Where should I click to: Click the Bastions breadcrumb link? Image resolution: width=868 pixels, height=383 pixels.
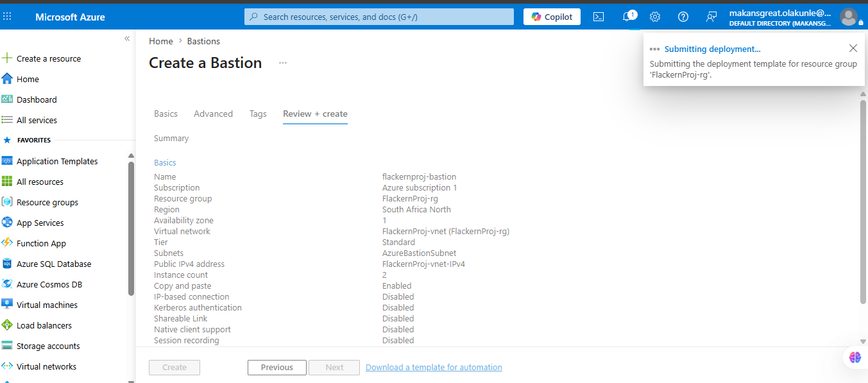tap(203, 41)
